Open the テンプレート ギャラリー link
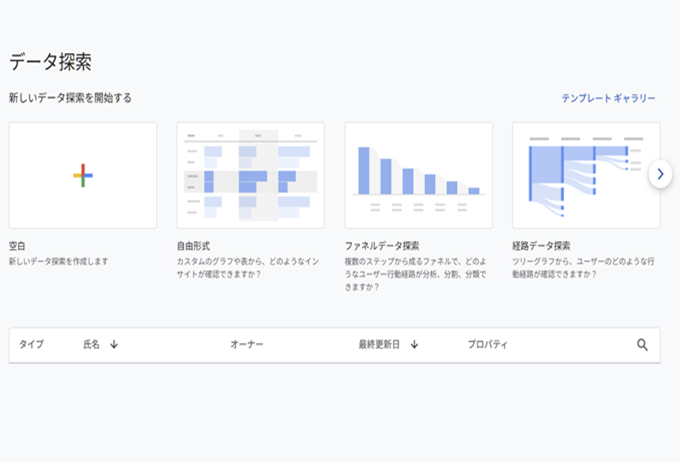The image size is (680, 462). pyautogui.click(x=608, y=98)
